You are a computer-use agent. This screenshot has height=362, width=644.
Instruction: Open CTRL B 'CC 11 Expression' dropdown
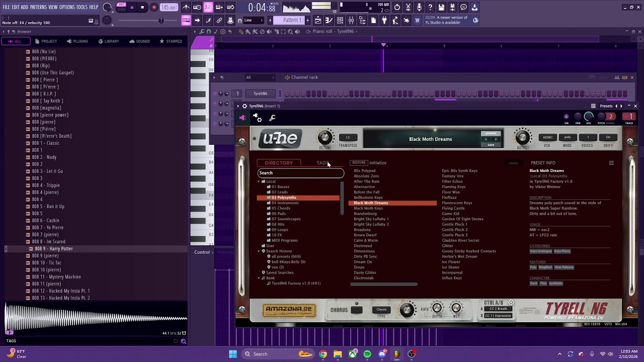[x=498, y=316]
